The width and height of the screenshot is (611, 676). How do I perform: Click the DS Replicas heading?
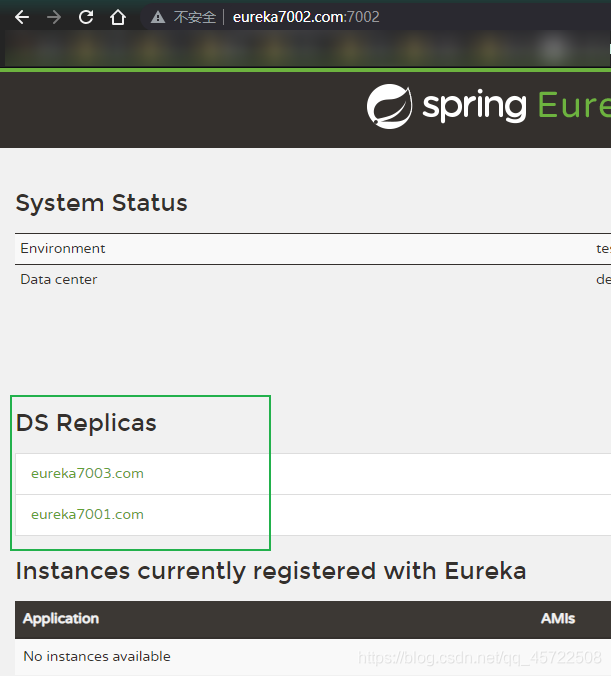click(x=86, y=422)
